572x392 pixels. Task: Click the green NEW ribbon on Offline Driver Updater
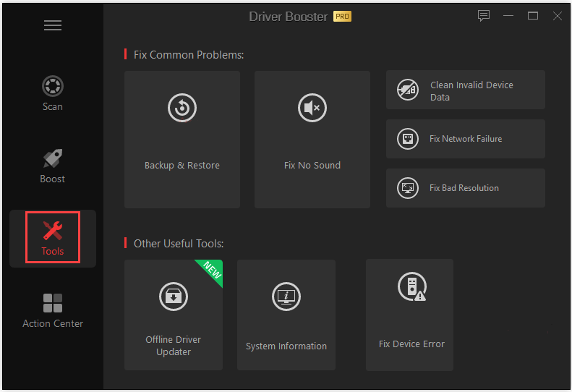[x=212, y=270]
